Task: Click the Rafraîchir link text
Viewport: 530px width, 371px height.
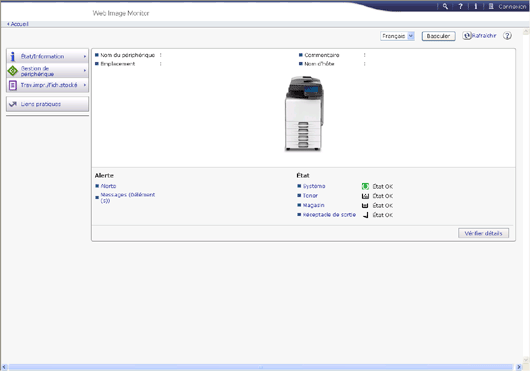Action: pyautogui.click(x=484, y=35)
